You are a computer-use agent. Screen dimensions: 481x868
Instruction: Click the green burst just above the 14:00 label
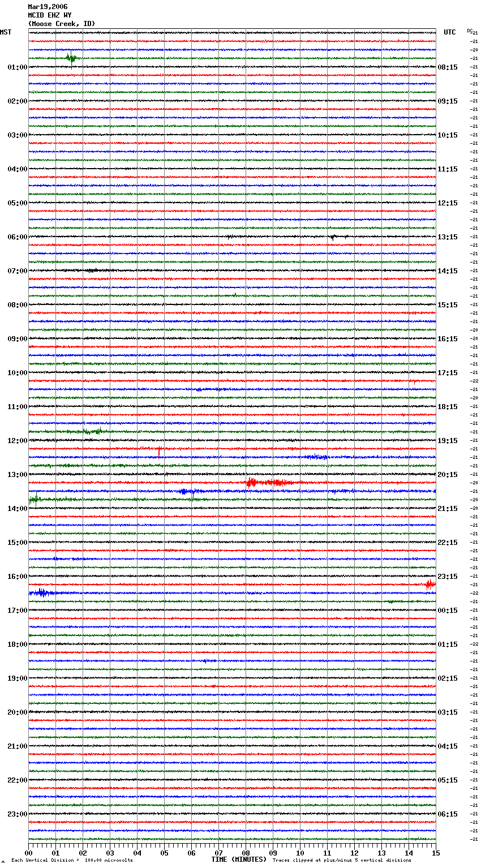[35, 499]
